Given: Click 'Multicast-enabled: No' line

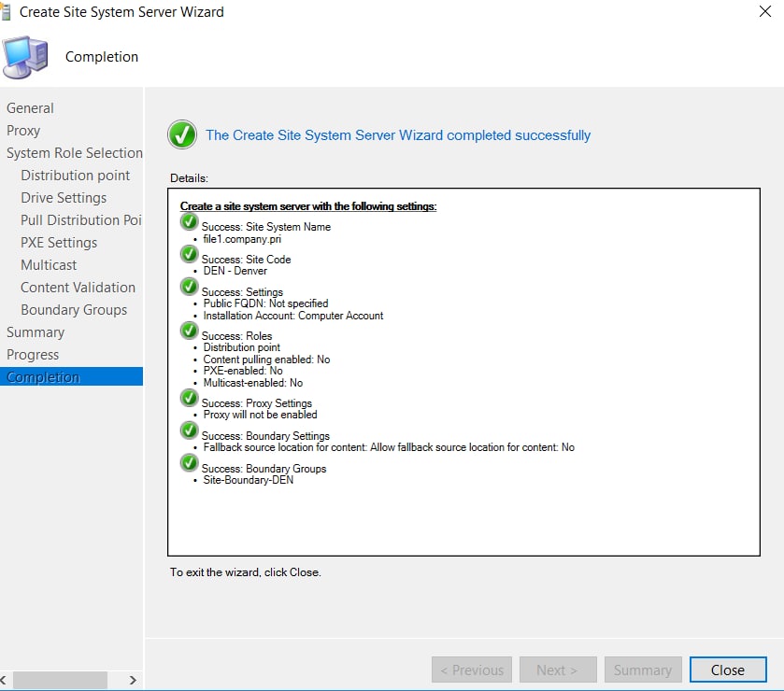Looking at the screenshot, I should click(253, 383).
